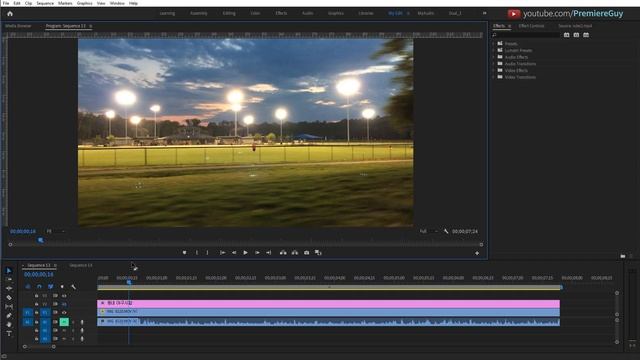Add marker in timeline header
Screen dimensions: 640x360
click(62, 287)
